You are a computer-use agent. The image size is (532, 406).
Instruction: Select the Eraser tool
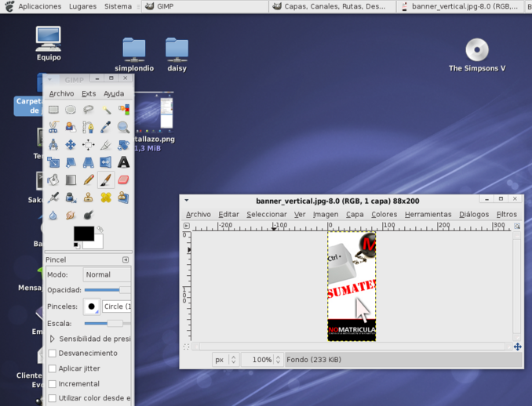(x=123, y=180)
